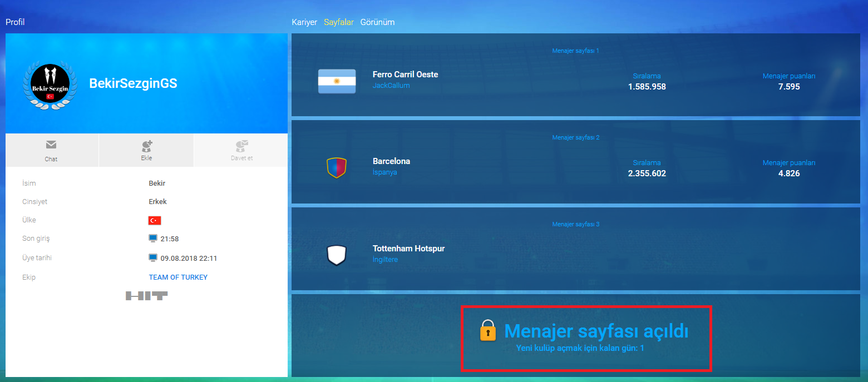This screenshot has height=382, width=868.
Task: Click the Profil heading
Action: point(15,22)
